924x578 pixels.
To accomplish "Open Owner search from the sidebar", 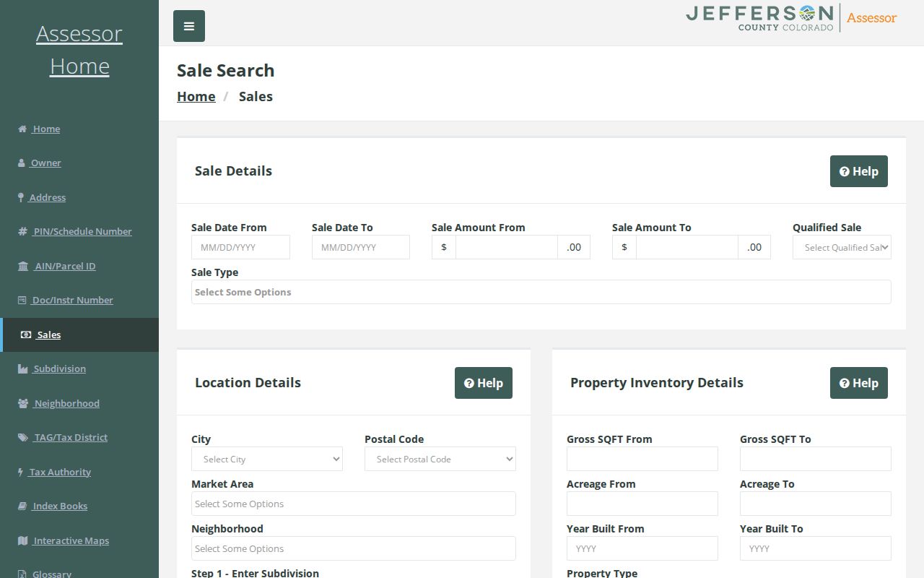I will (45, 163).
